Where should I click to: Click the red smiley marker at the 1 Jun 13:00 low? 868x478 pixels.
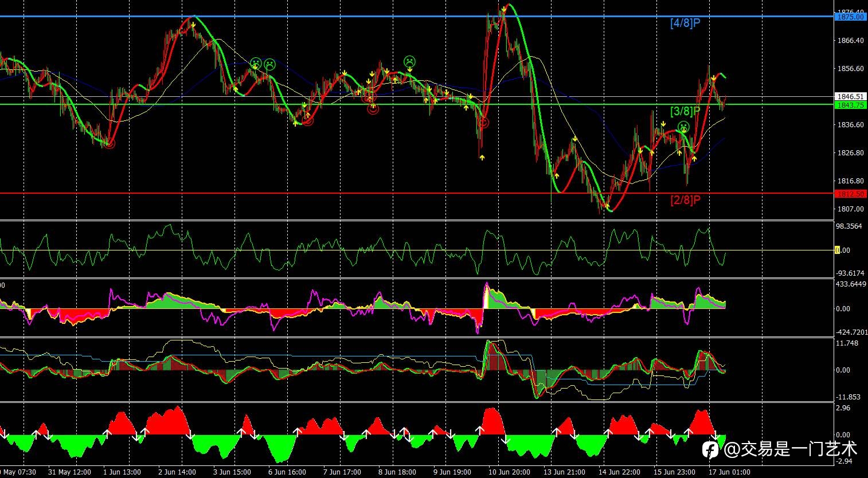(x=110, y=143)
